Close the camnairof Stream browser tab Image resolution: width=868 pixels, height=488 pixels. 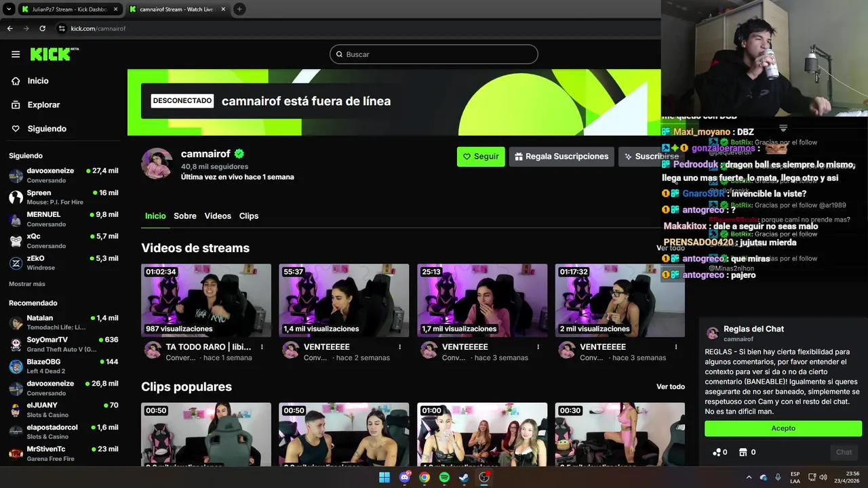[222, 9]
